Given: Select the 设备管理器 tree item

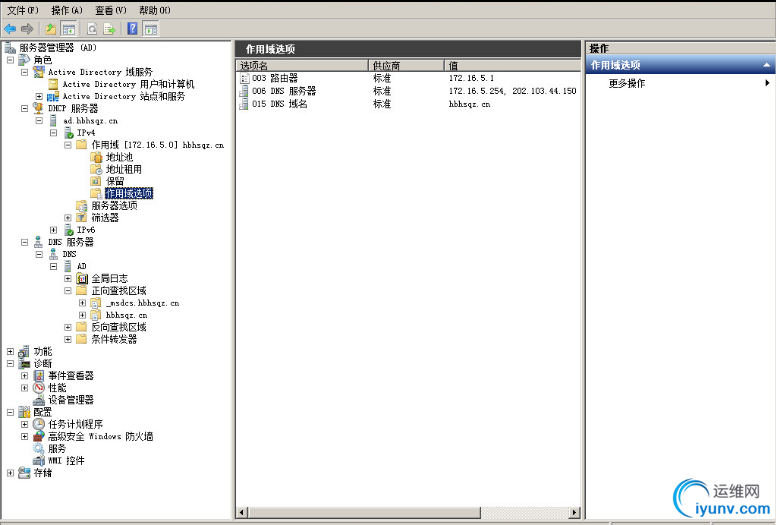Looking at the screenshot, I should [71, 400].
